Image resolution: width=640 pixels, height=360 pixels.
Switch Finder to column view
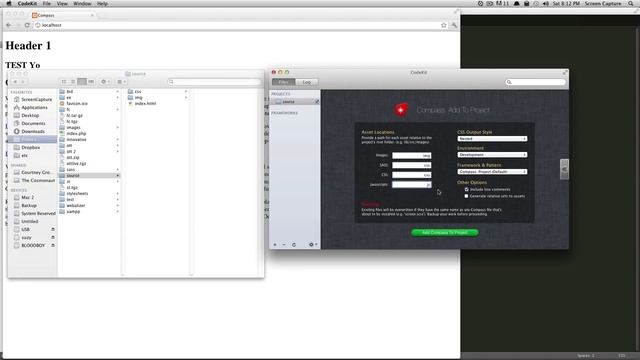pyautogui.click(x=82, y=82)
